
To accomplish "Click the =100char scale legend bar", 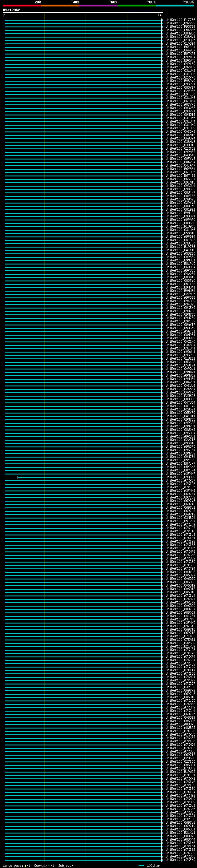I will coord(141,865).
